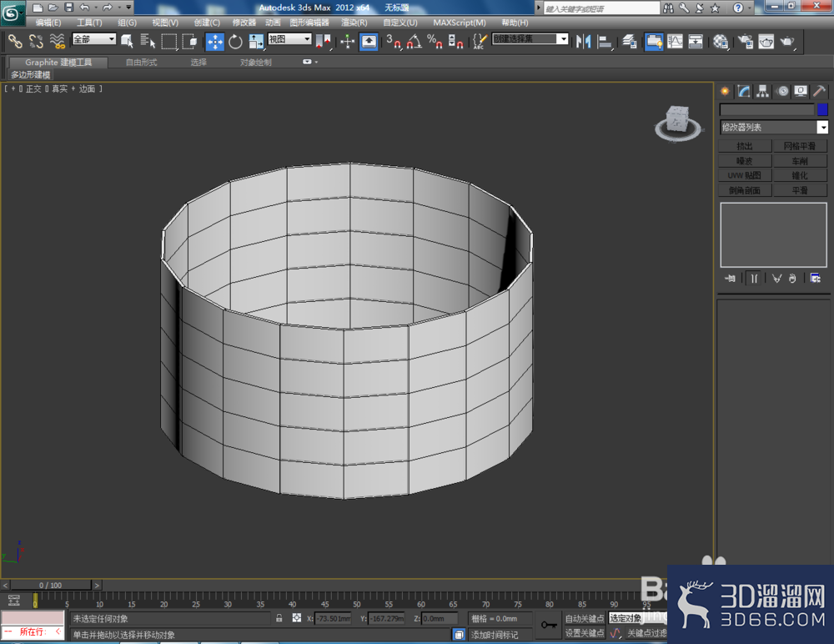Open the Render Setup dialog
834x644 pixels.
745,41
